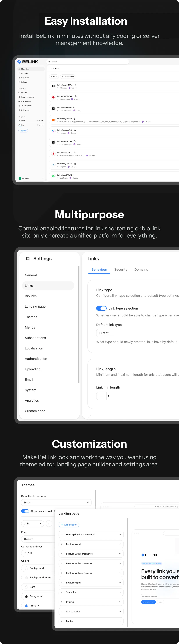Expand the Usage section arrow
The height and width of the screenshot is (644, 179).
tap(24, 117)
